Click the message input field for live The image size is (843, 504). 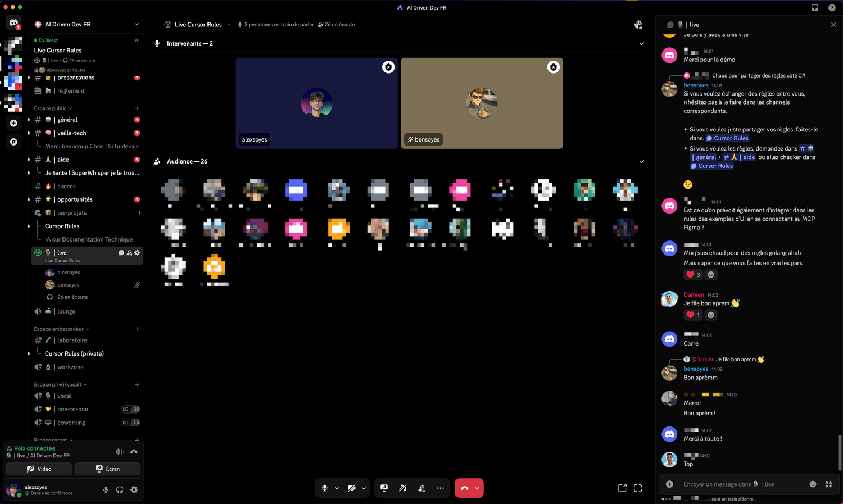742,484
